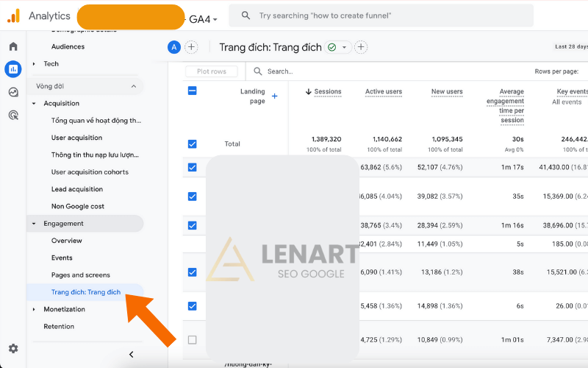This screenshot has width=588, height=368.
Task: Add dimension with blue plus by Landing page
Action: coord(274,96)
